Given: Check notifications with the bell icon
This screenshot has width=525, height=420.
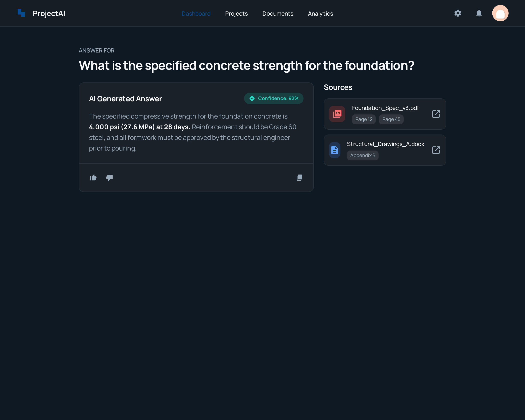Looking at the screenshot, I should click(479, 13).
